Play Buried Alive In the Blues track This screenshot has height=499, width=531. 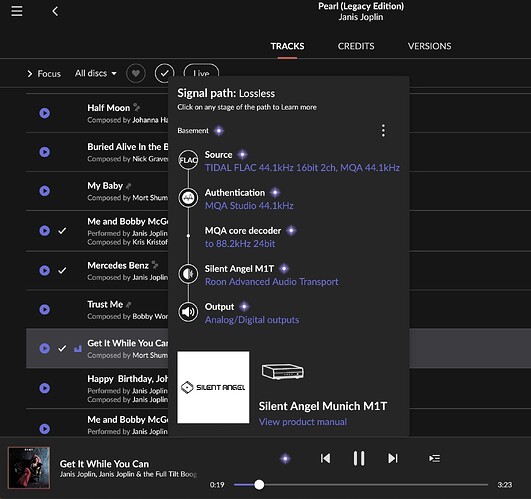click(x=45, y=152)
